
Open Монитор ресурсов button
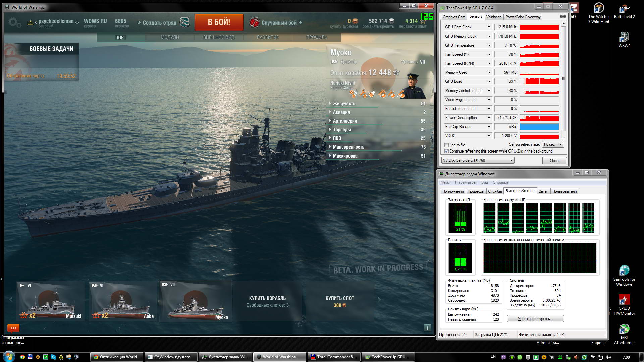[x=535, y=319]
